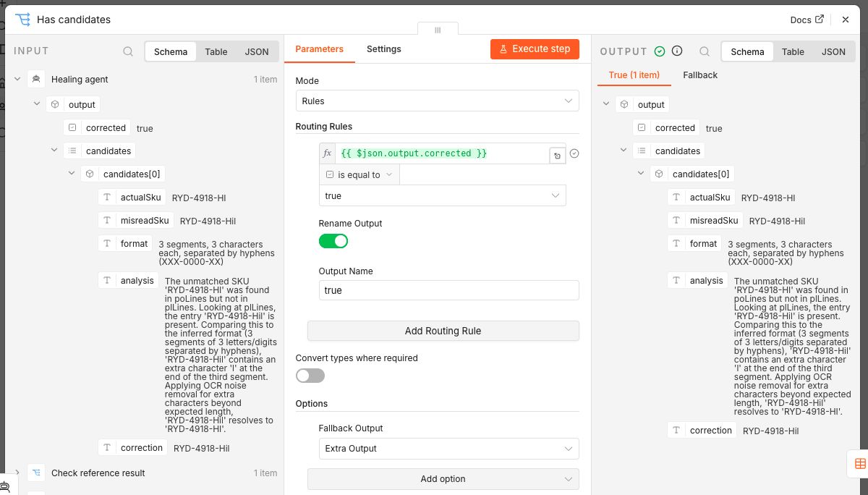Open the Mode dropdown set to Rules

point(438,101)
